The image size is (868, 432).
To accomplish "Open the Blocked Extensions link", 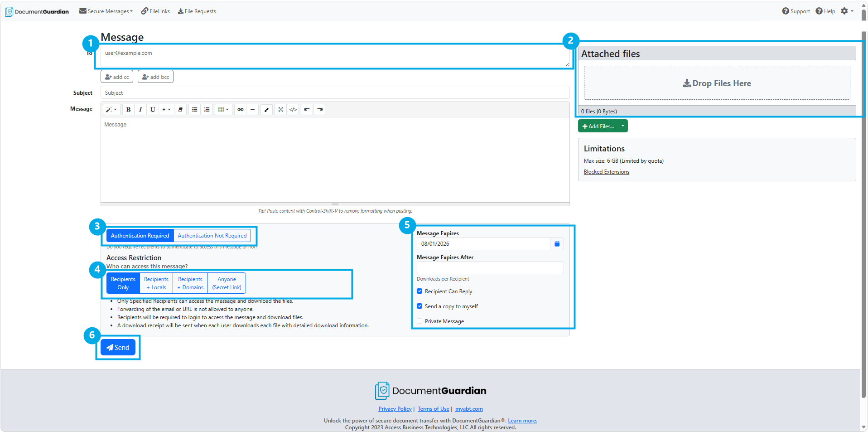I will click(x=607, y=172).
